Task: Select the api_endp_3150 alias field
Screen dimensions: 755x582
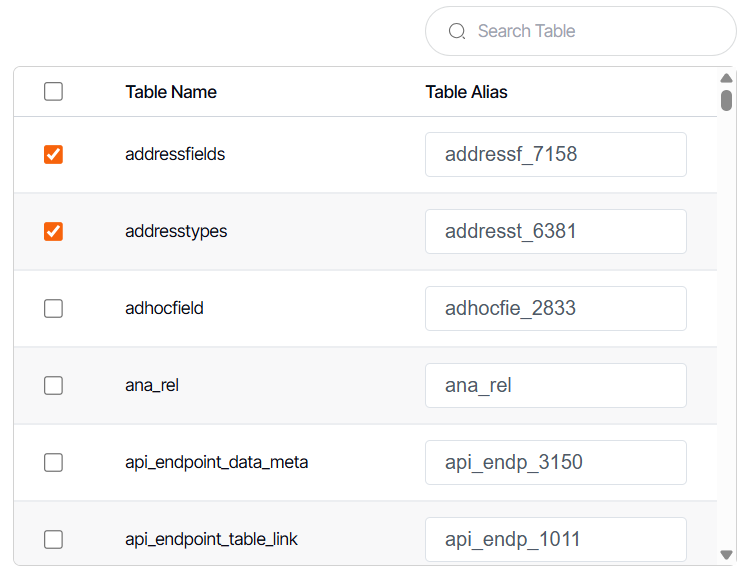Action: coord(555,463)
